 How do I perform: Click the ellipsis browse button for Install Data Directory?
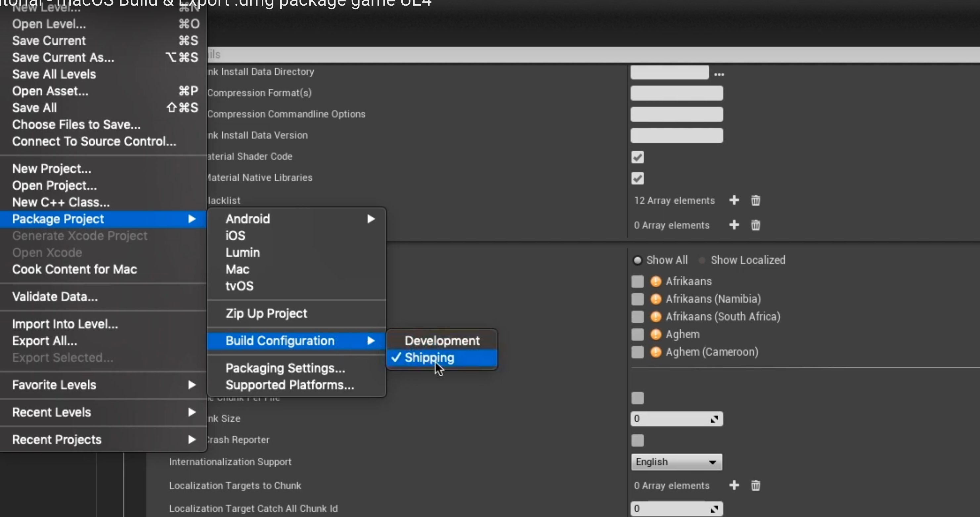719,74
